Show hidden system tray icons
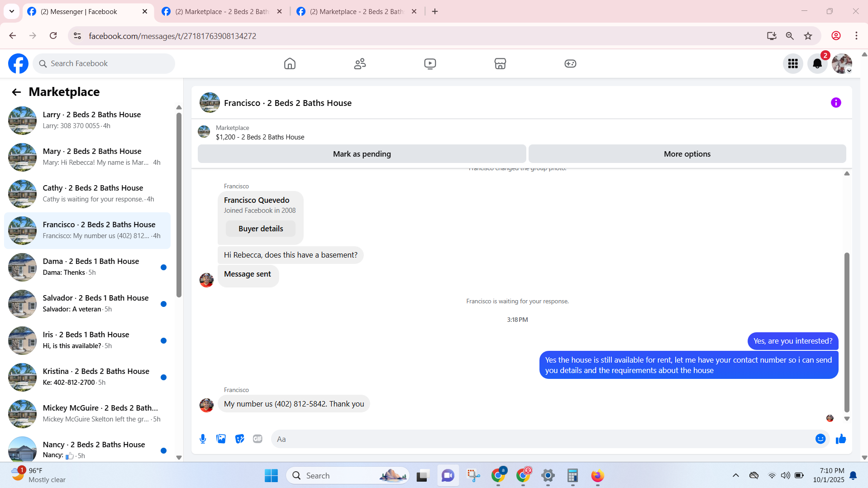Image resolution: width=868 pixels, height=488 pixels. pyautogui.click(x=735, y=475)
